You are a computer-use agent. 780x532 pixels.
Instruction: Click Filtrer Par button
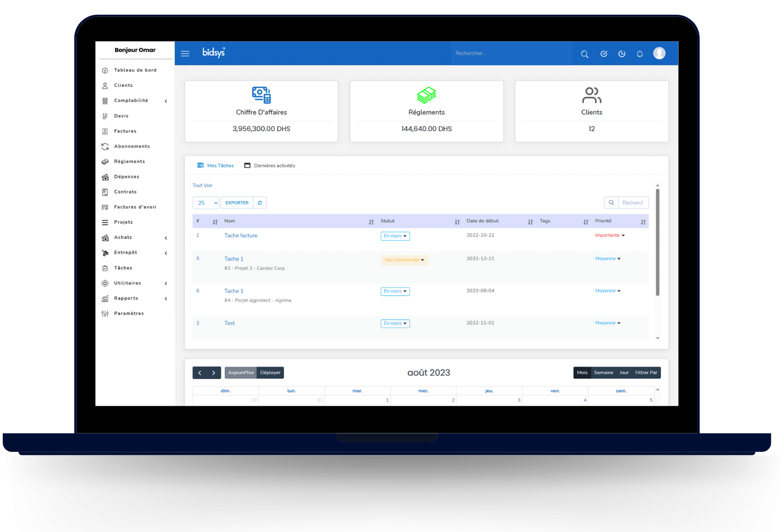click(646, 373)
